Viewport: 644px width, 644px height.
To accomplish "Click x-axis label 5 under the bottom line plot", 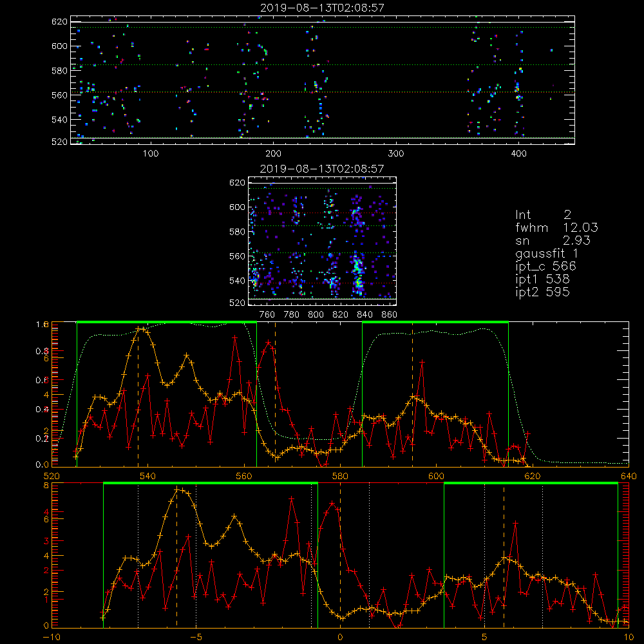I will coord(484,638).
